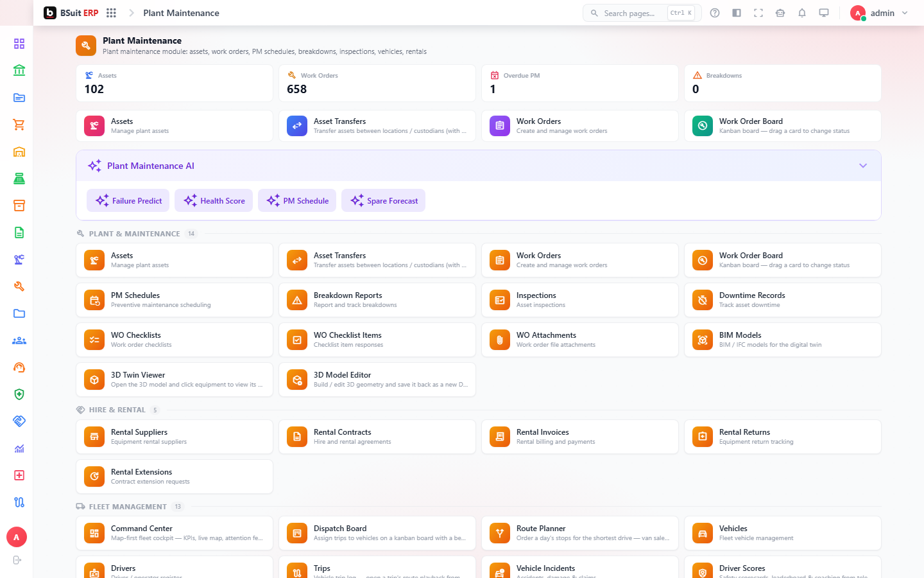Open Rental Returns card

pyautogui.click(x=783, y=437)
